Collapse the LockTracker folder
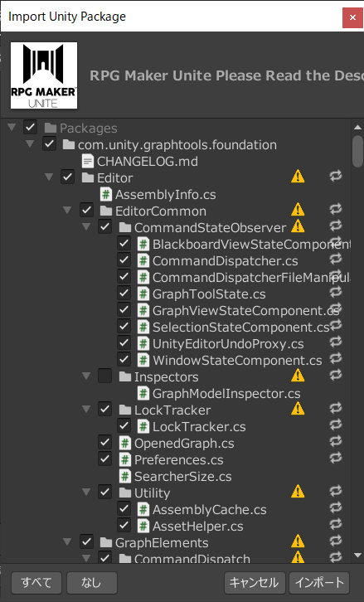Image resolution: width=364 pixels, height=602 pixels. 87,410
